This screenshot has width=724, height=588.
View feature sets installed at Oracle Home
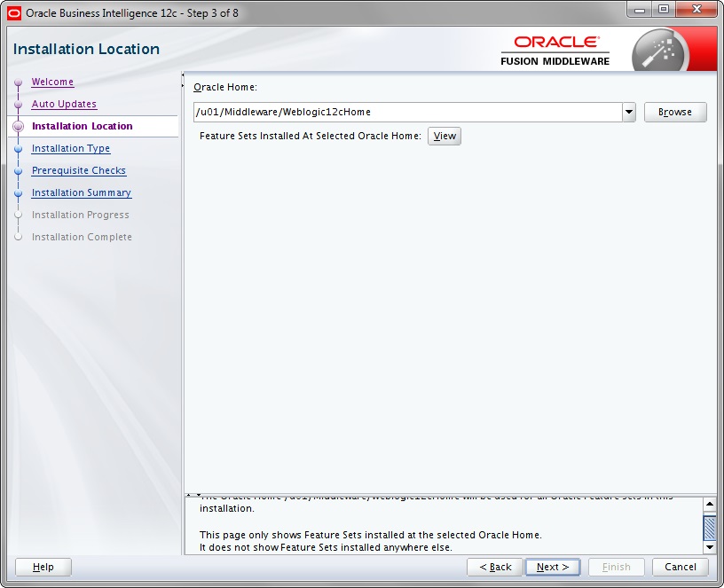(445, 137)
